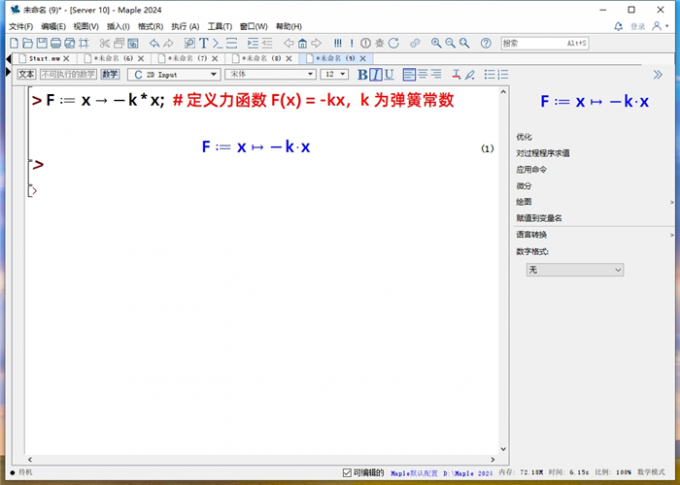The width and height of the screenshot is (680, 485).
Task: Open a file with the folder icon
Action: (x=28, y=43)
